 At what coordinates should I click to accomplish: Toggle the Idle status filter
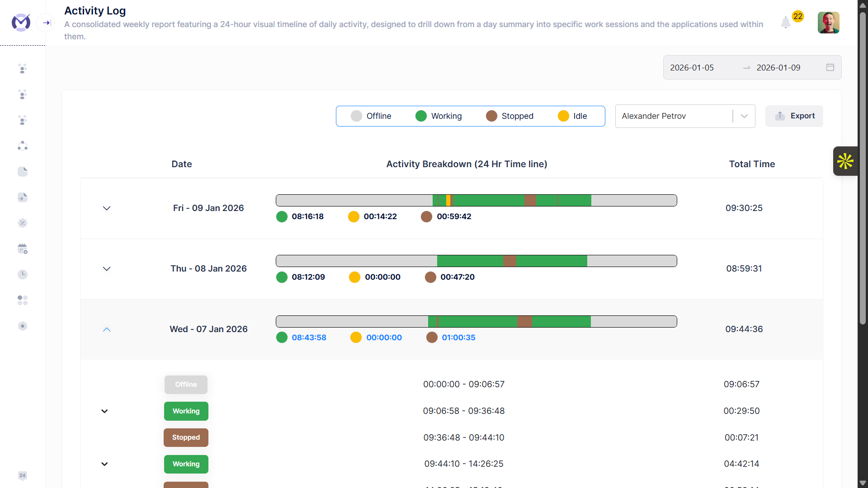[x=572, y=116]
